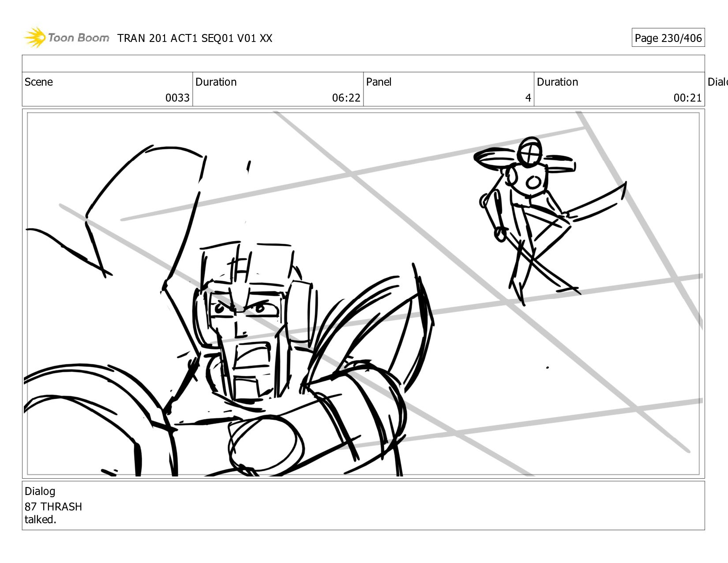Select the title text 'TRAN 201 ACT1 SEQ01 V01 XX'
This screenshot has height=563, width=728.
tap(195, 38)
